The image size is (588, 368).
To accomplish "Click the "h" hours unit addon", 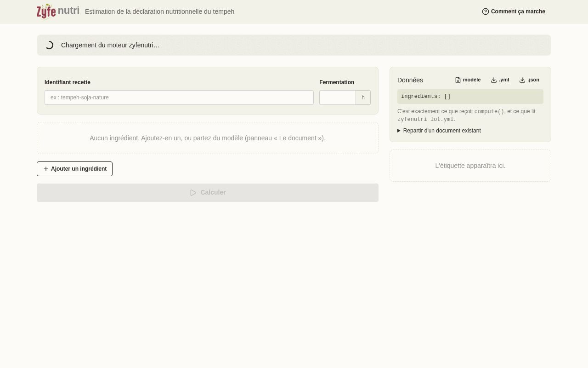I will coord(363,98).
